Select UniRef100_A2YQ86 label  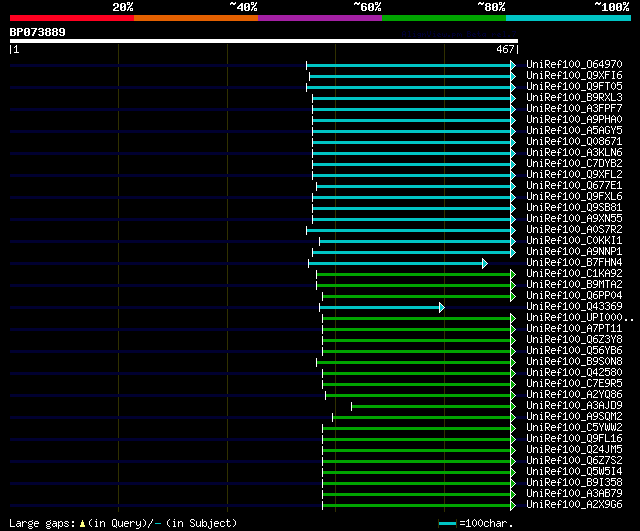574,395
